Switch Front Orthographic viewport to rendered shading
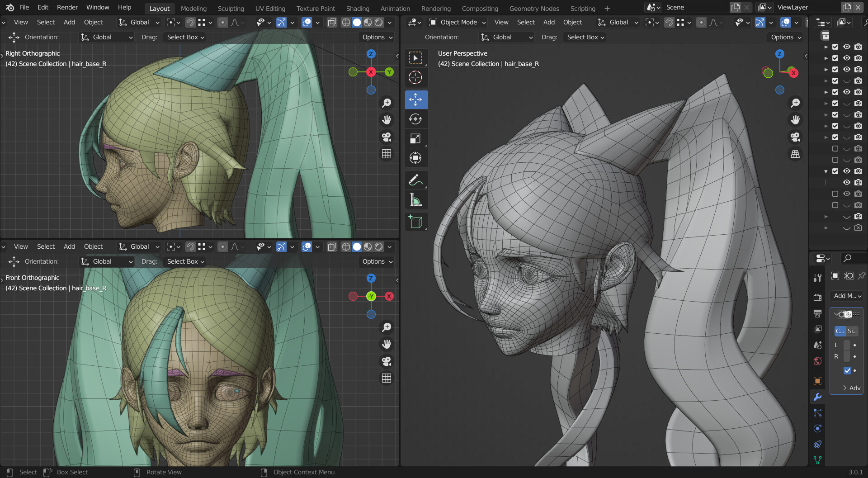868x478 pixels. click(379, 246)
